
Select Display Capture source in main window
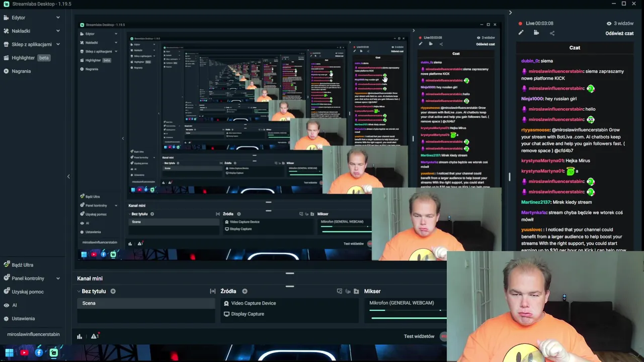tap(247, 314)
